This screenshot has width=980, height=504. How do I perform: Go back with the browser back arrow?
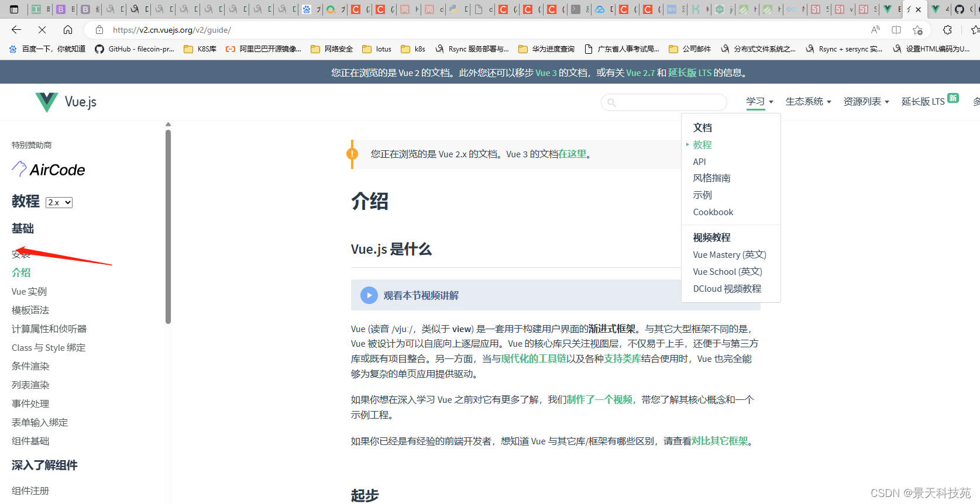tap(16, 30)
